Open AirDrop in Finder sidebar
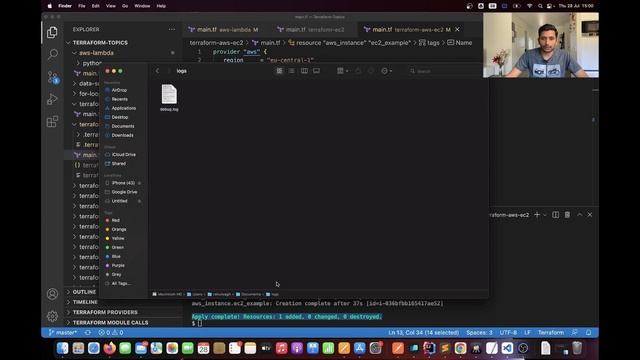The height and width of the screenshot is (360, 640). point(119,90)
